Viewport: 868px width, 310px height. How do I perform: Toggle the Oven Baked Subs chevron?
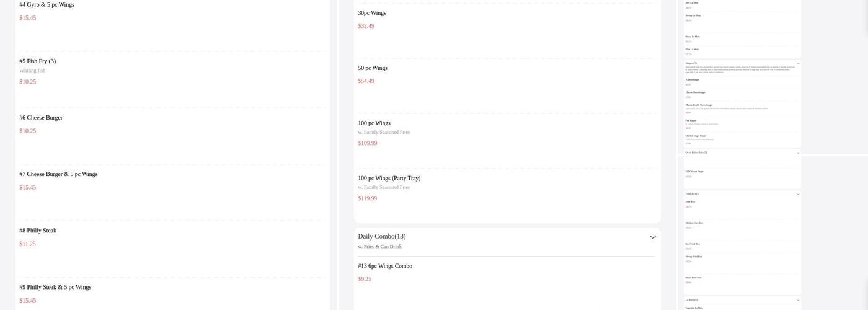pyautogui.click(x=798, y=153)
